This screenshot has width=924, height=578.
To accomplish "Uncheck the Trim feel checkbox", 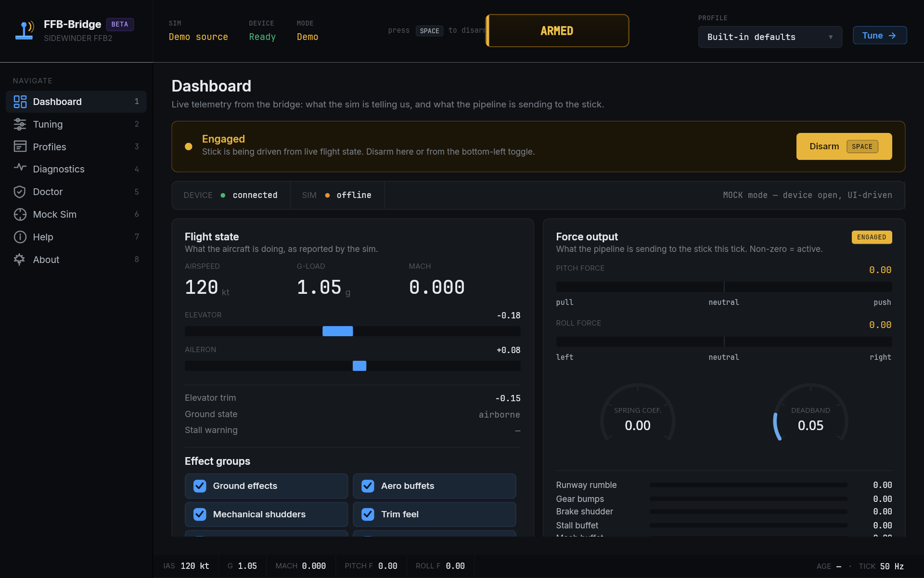I will click(x=368, y=514).
